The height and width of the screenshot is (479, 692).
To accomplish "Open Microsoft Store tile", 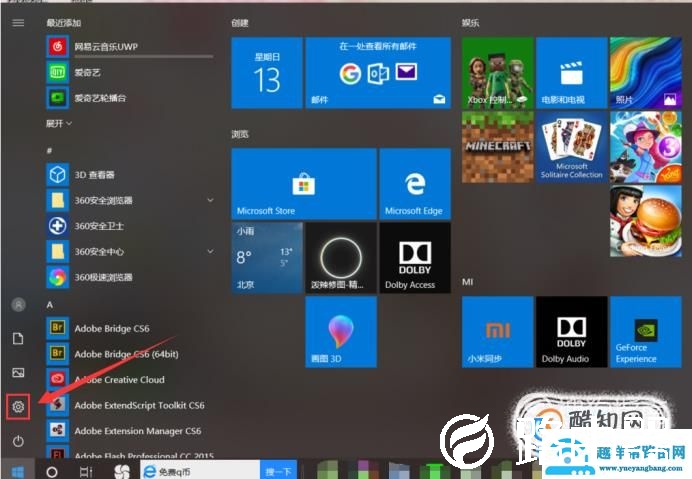I will [304, 184].
